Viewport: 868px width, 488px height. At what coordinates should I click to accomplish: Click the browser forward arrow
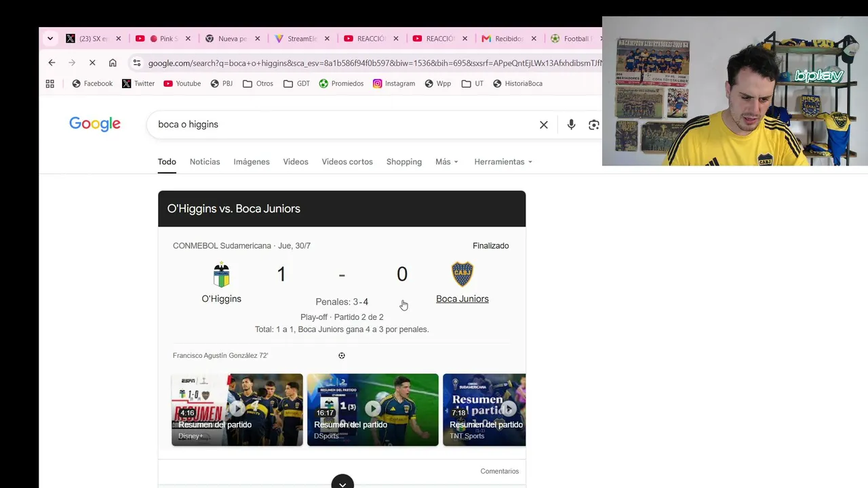click(72, 63)
